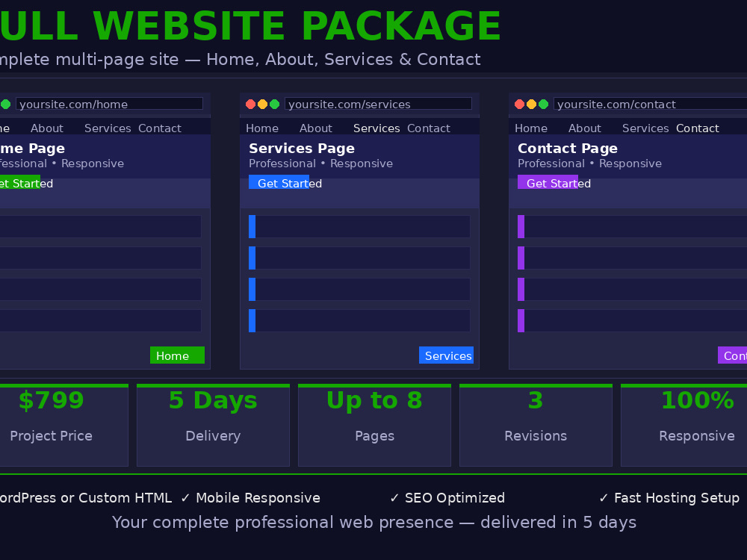
Task: Click the blue Services badge
Action: pyautogui.click(x=447, y=355)
